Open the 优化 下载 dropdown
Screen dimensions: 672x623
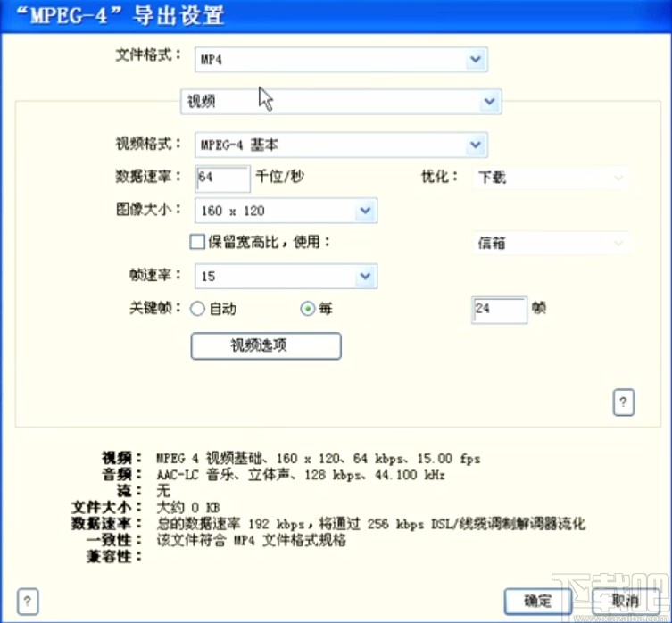click(x=551, y=178)
